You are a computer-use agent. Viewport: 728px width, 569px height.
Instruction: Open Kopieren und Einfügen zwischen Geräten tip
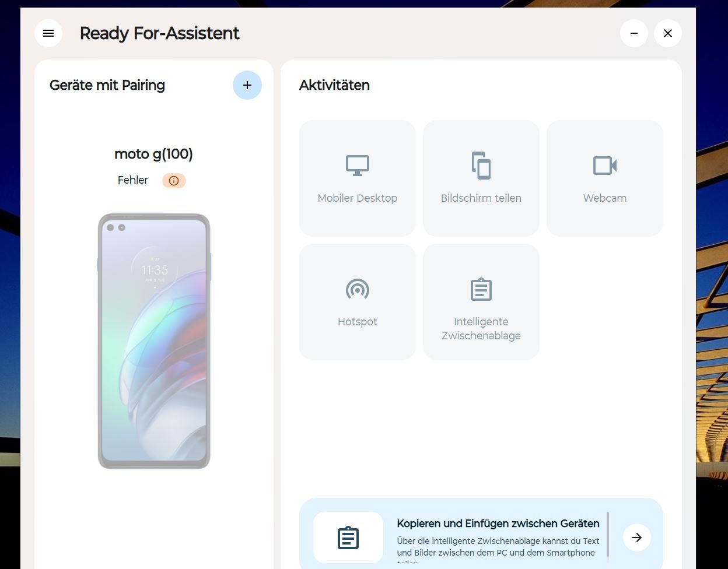click(498, 524)
